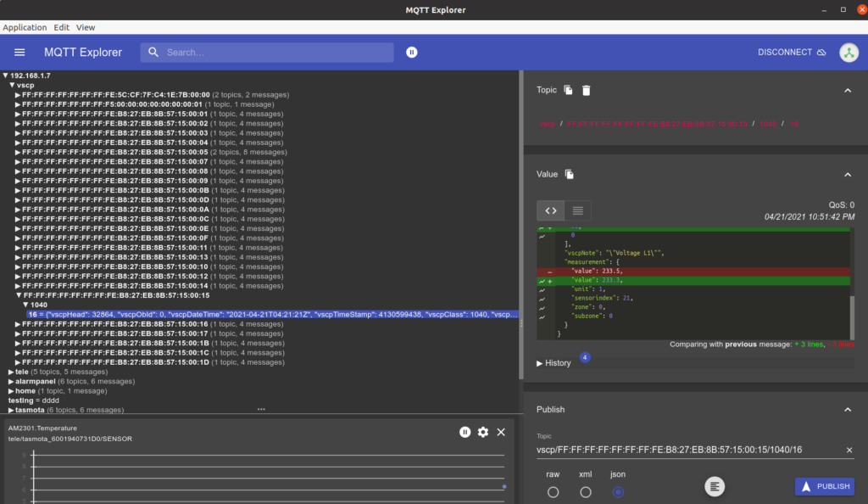Click the temperature chart data point
The height and width of the screenshot is (504, 868).
tap(504, 487)
